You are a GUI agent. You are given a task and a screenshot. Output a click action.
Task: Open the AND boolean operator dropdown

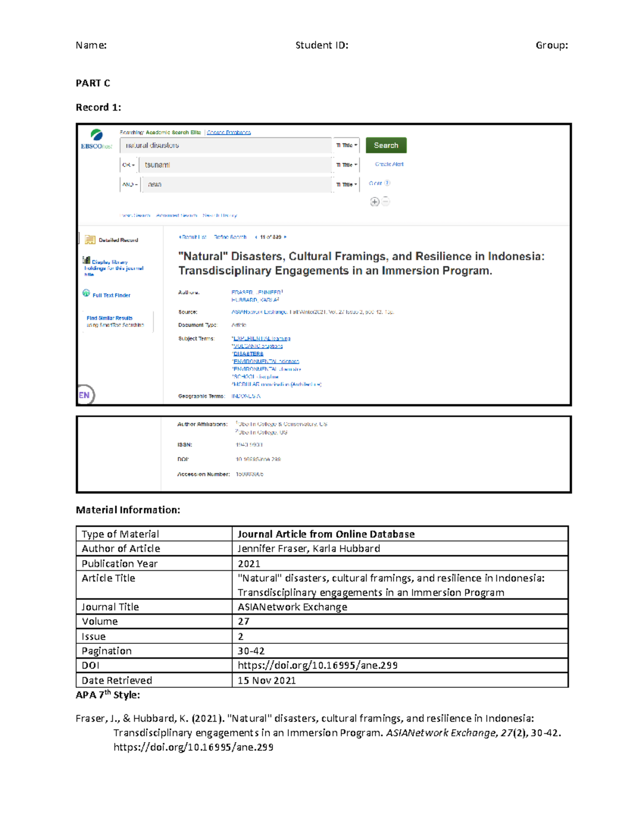pos(130,184)
